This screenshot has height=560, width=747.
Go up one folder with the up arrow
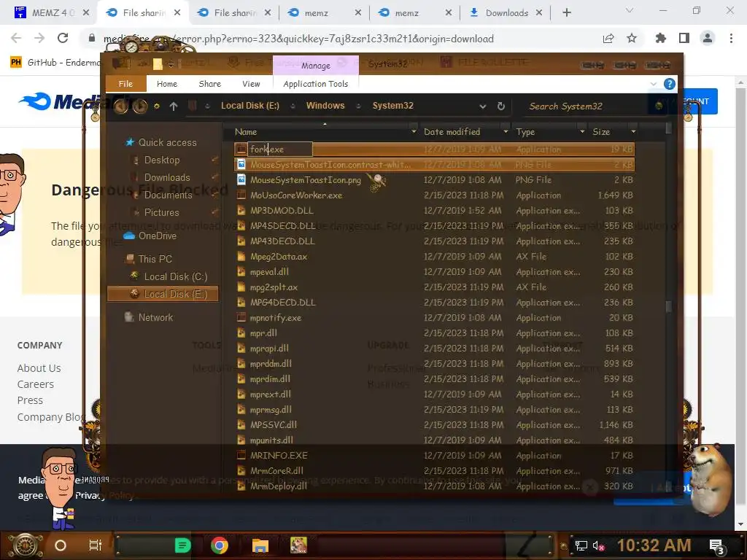[x=174, y=106]
